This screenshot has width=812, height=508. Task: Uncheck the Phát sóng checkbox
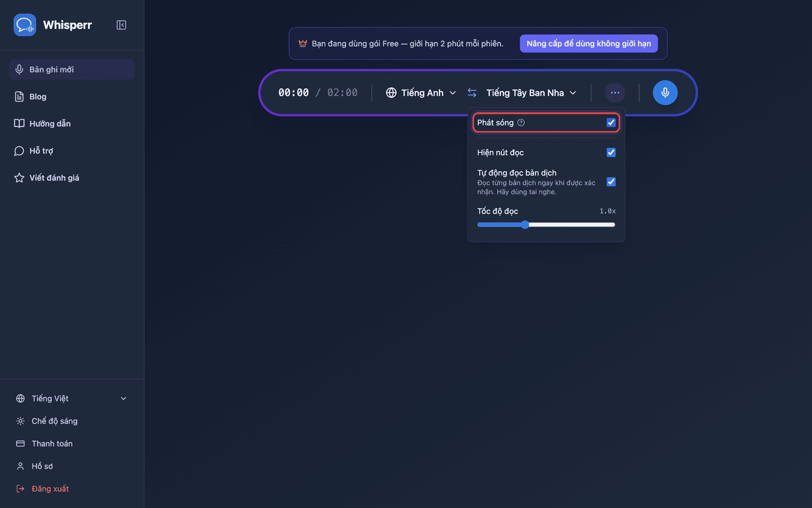click(611, 122)
